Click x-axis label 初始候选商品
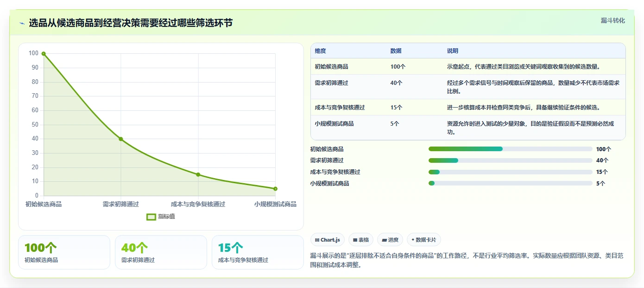This screenshot has width=644, height=288. (44, 204)
